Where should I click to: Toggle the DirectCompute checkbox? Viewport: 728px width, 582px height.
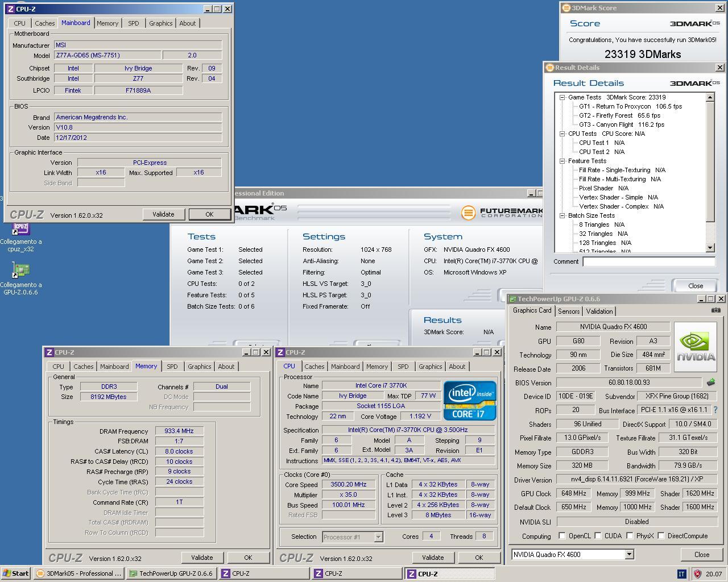tap(661, 535)
